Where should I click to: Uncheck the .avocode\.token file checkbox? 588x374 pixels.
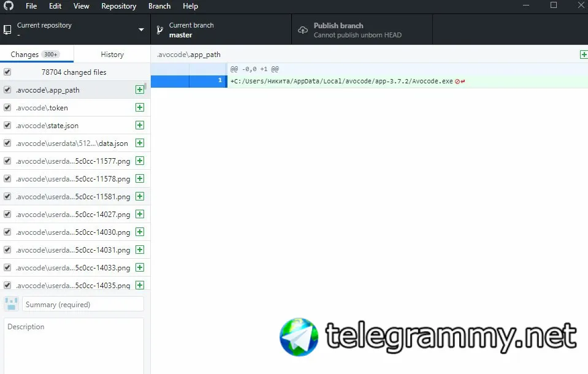tap(7, 107)
